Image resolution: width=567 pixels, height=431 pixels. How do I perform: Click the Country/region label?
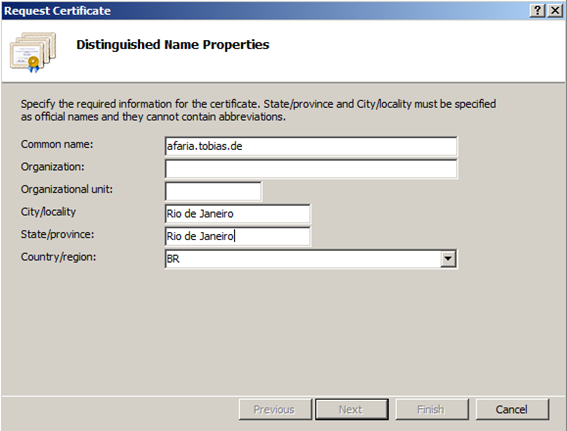(58, 257)
